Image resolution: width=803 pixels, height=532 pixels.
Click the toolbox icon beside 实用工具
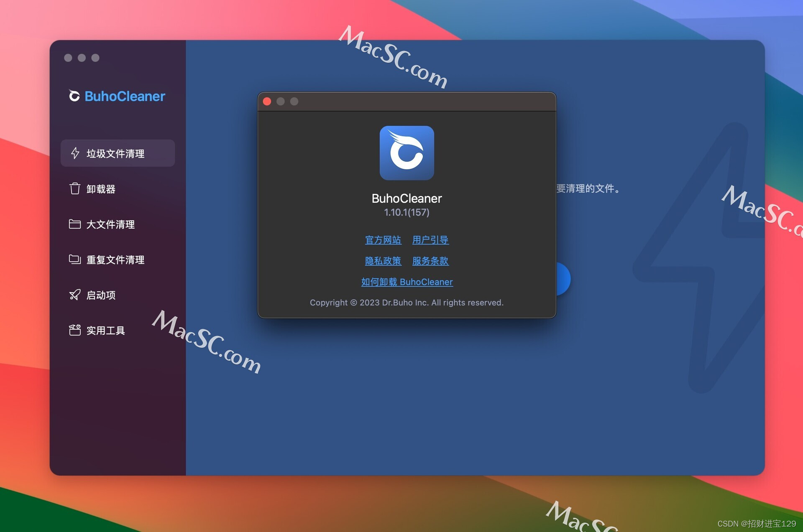click(x=75, y=330)
